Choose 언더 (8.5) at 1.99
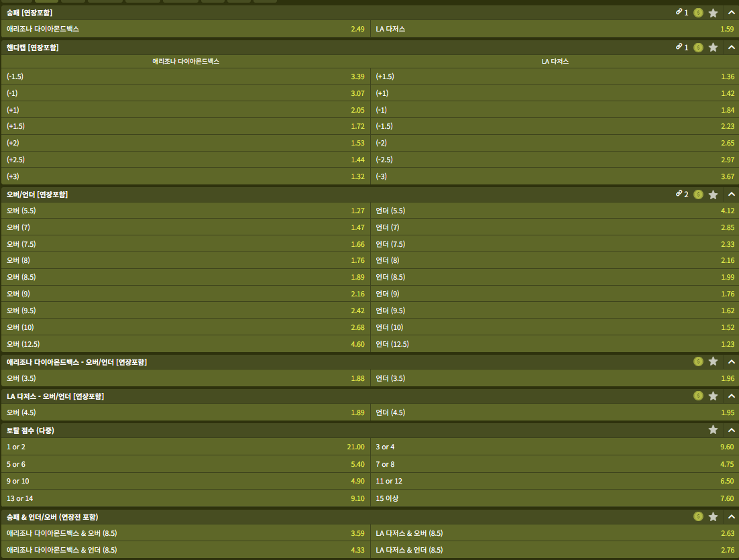739x560 pixels. (x=555, y=277)
